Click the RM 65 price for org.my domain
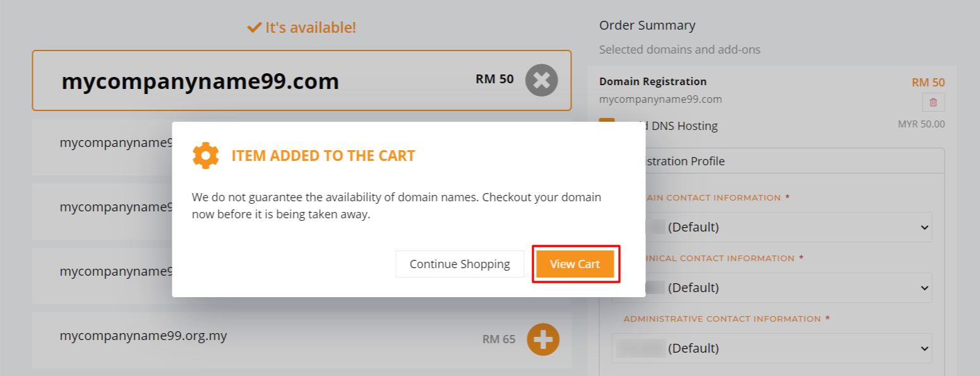The width and height of the screenshot is (980, 376). (x=499, y=339)
